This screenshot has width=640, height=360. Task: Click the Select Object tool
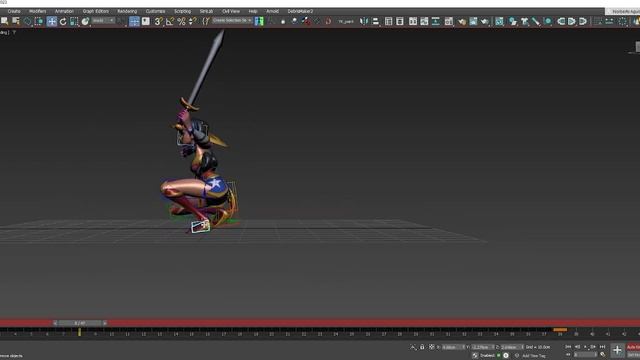pos(4,21)
